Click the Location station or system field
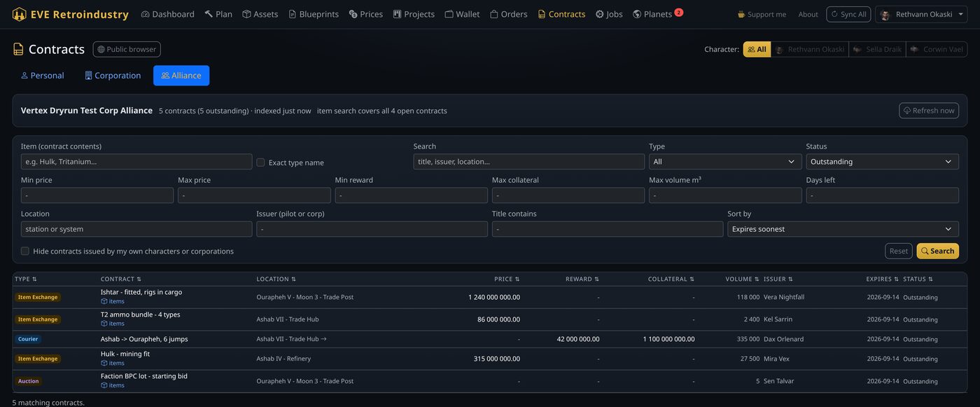The image size is (980, 407). click(136, 229)
